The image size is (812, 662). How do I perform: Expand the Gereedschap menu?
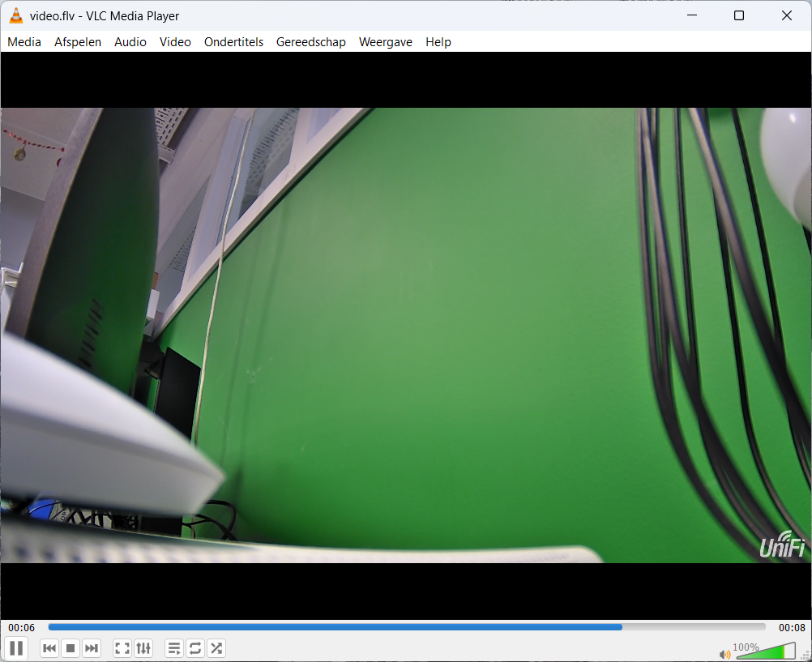(x=311, y=42)
